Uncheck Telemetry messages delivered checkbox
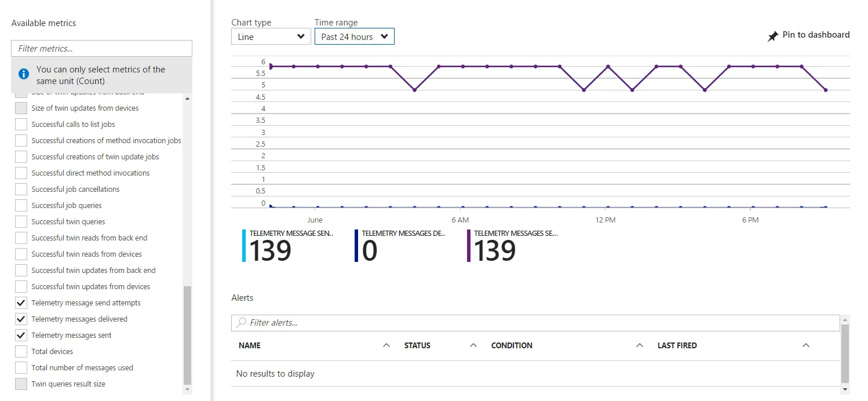 [21, 319]
